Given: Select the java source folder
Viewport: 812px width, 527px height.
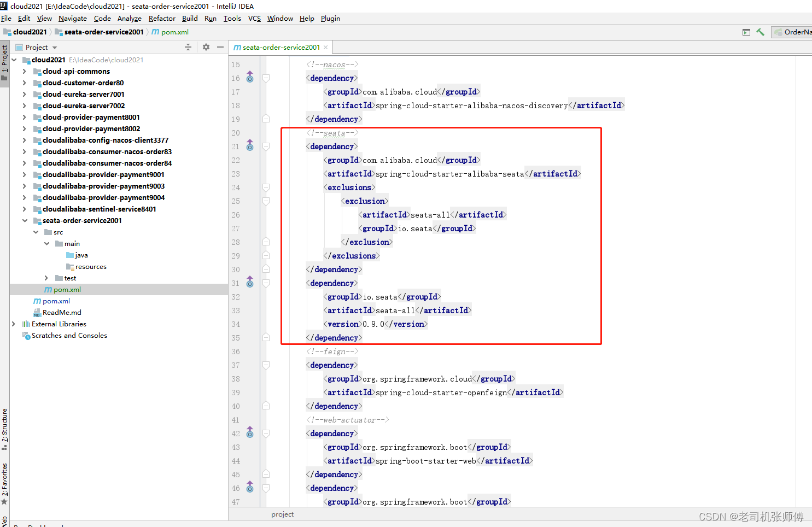Looking at the screenshot, I should [x=81, y=255].
